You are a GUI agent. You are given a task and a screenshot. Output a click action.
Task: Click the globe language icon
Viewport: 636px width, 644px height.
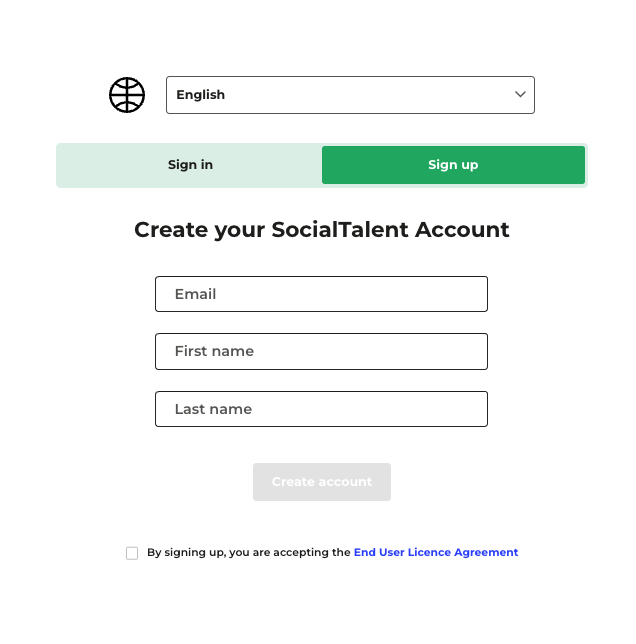tap(127, 95)
